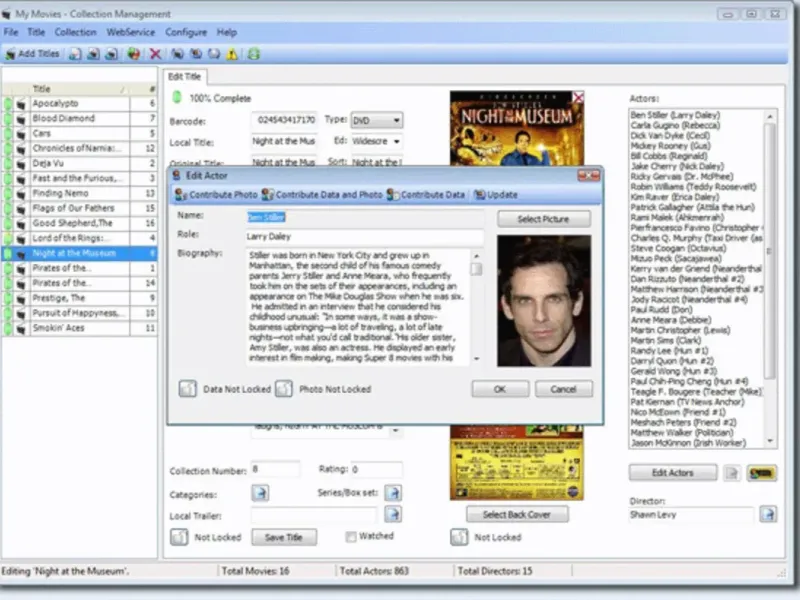800x600 pixels.
Task: Click the biography scrollbar down arrow
Action: point(477,359)
